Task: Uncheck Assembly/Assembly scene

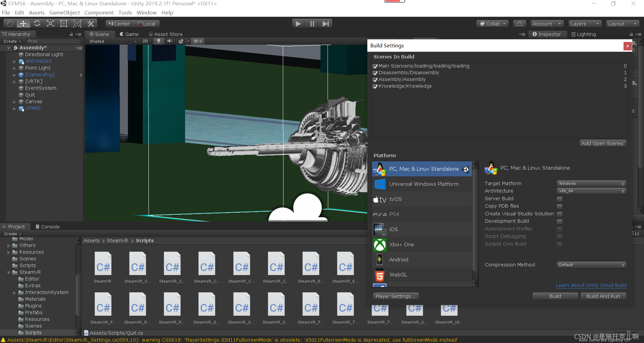Action: [x=375, y=80]
